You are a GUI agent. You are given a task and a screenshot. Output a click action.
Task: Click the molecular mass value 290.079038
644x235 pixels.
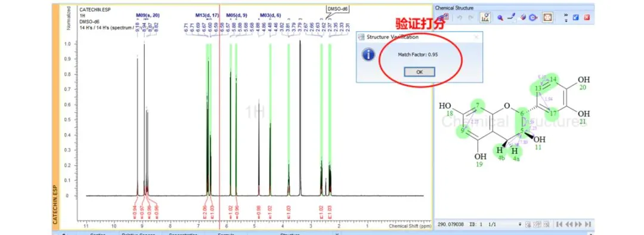point(451,224)
